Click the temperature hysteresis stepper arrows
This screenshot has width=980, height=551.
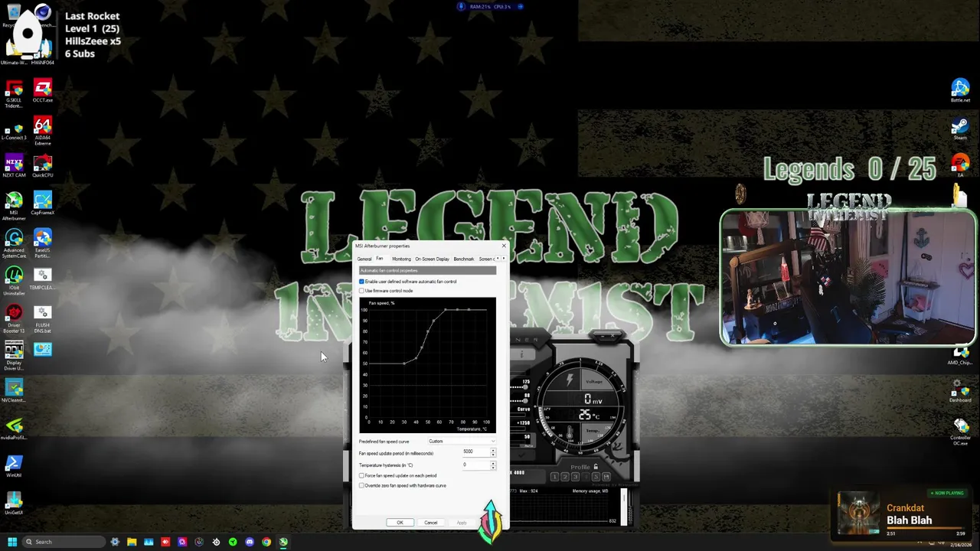pos(493,465)
